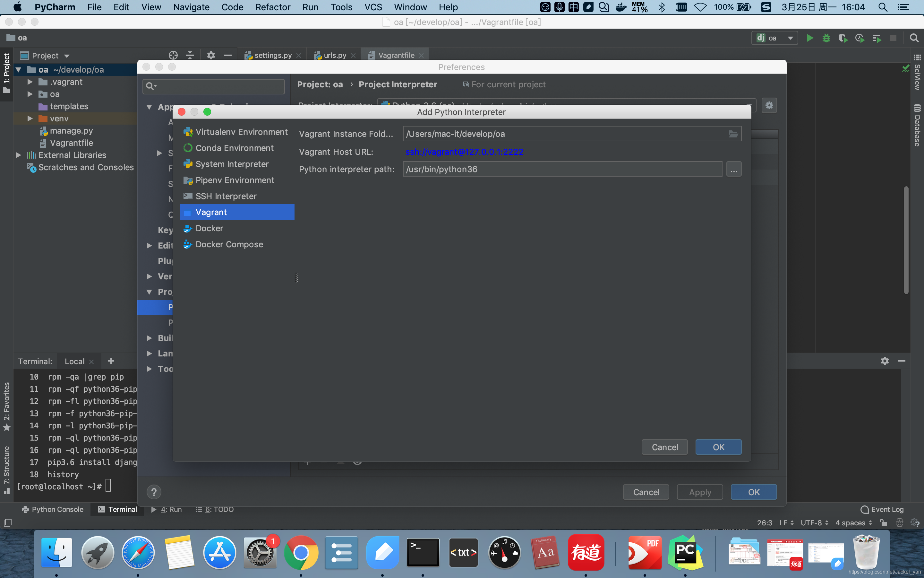Image resolution: width=924 pixels, height=578 pixels.
Task: Click the Terminal panel settings gear
Action: click(x=884, y=361)
